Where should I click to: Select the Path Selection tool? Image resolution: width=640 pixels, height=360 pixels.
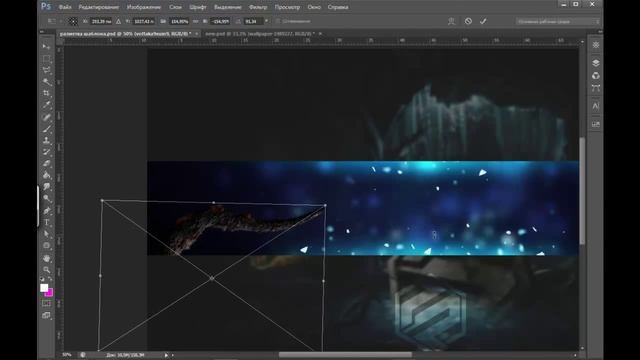(47, 234)
